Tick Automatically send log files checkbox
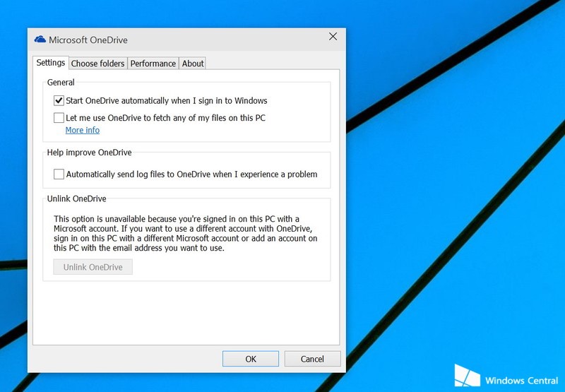 pos(59,174)
